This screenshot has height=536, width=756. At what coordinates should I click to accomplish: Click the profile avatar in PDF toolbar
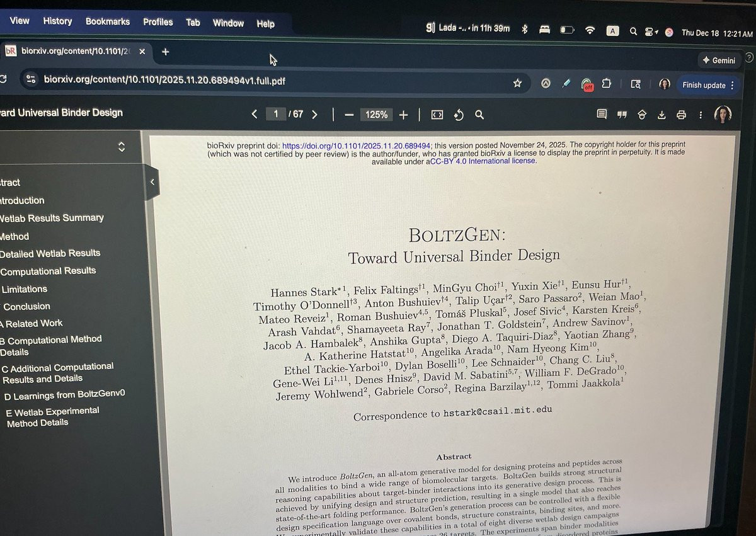(723, 114)
